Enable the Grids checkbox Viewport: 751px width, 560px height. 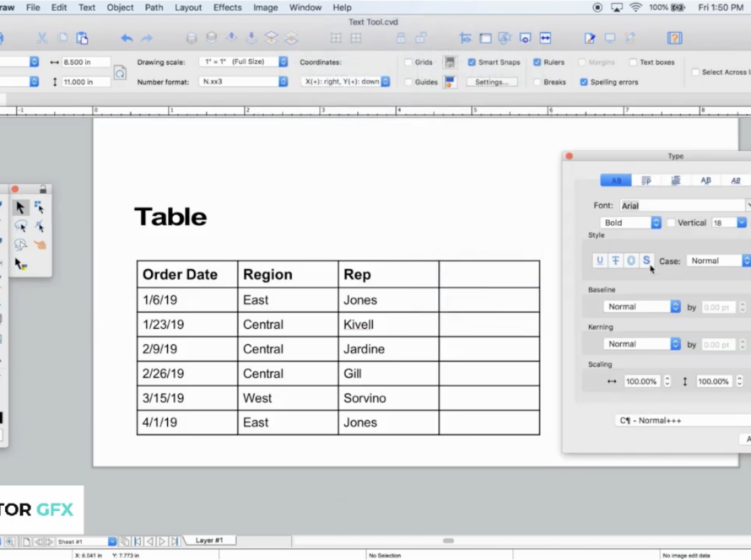coord(408,62)
